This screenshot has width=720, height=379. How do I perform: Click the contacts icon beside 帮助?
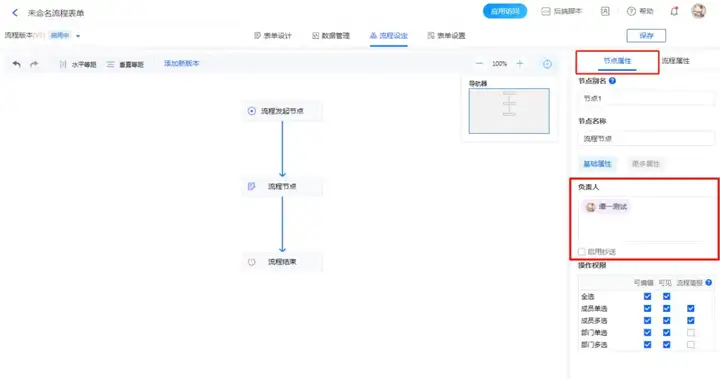(605, 11)
